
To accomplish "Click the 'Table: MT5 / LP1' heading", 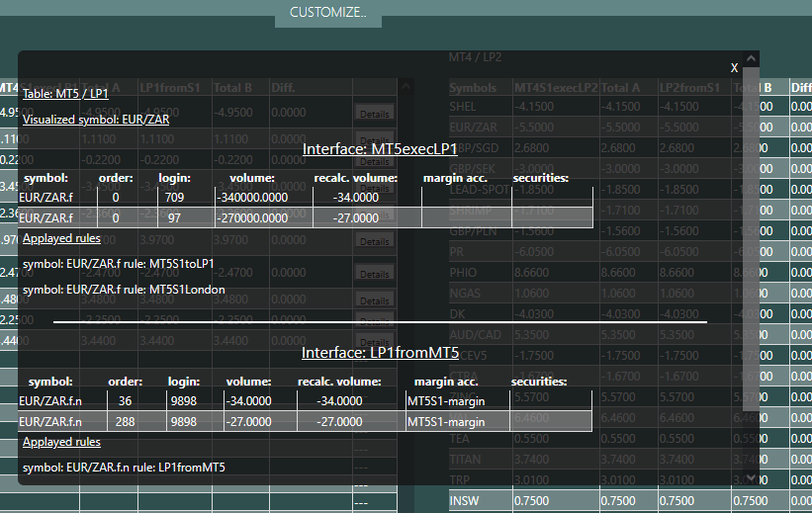I will [x=65, y=94].
